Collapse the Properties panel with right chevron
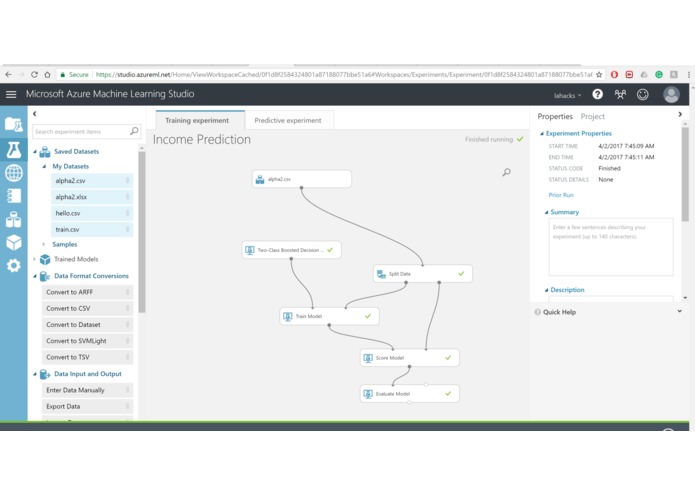 coord(680,114)
